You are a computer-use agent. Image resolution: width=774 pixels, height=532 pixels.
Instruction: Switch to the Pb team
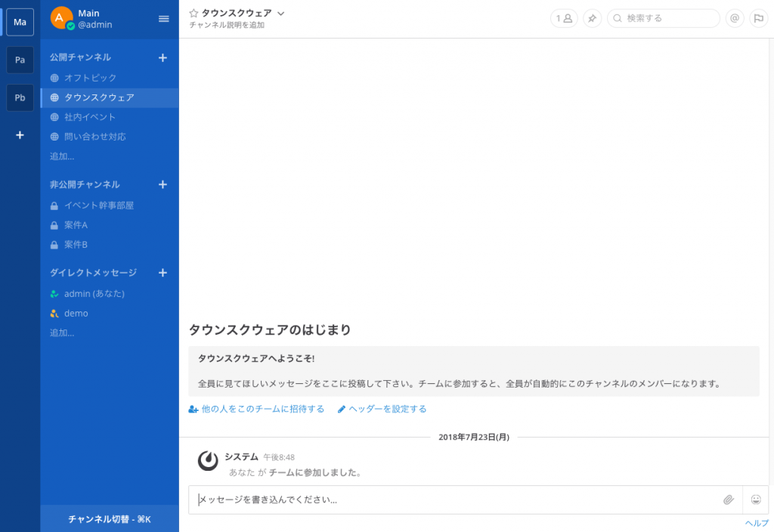tap(20, 97)
